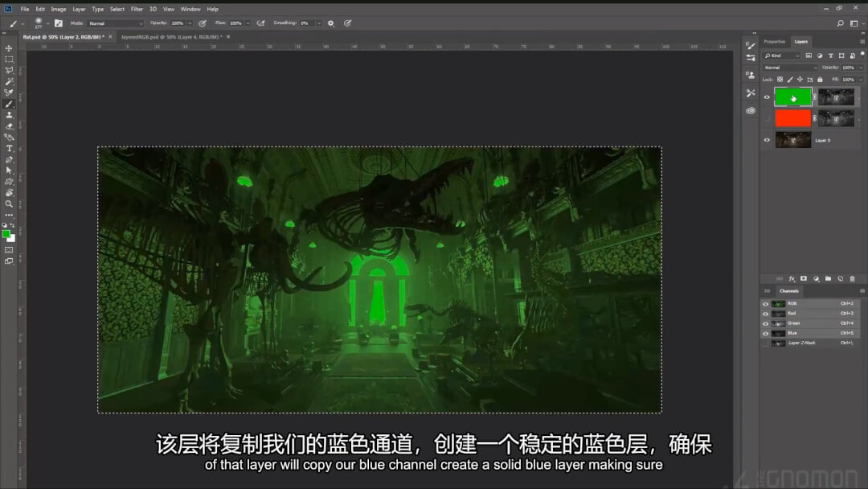Toggle RGB channel visibility eye
This screenshot has width=868, height=489.
point(766,303)
